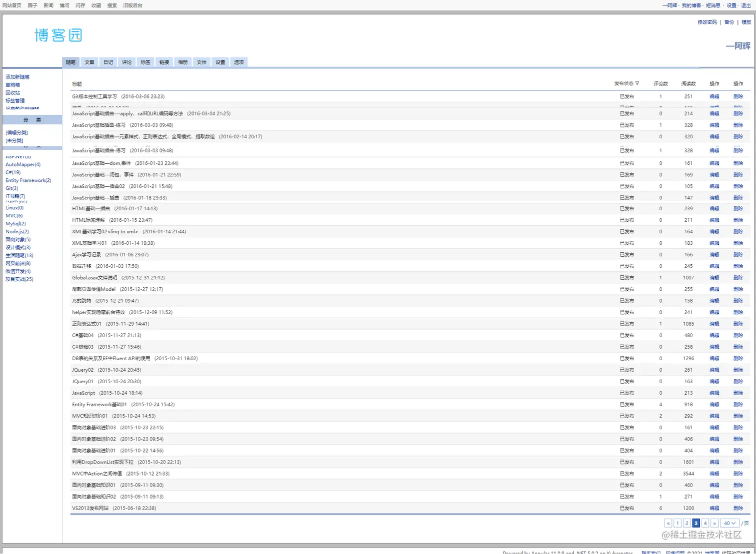Select 微信开发(4) category

tap(18, 272)
